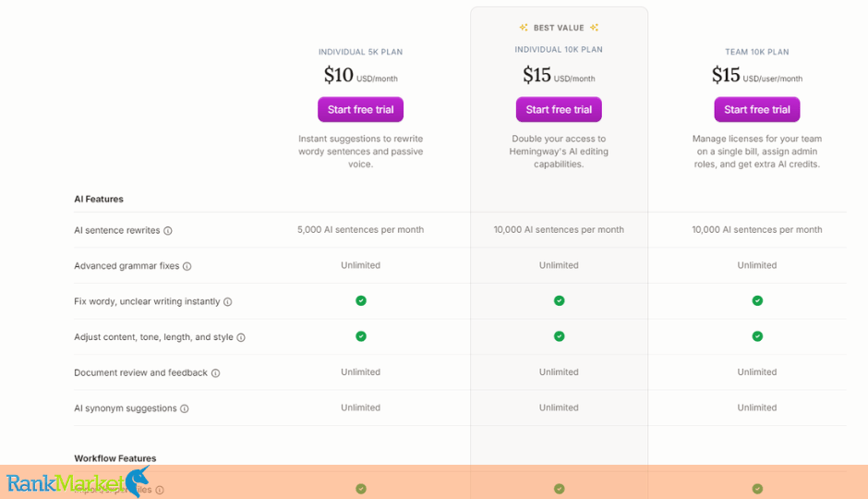This screenshot has width=868, height=499.
Task: Click Team 10K checkmark for Adjust content row
Action: (757, 336)
